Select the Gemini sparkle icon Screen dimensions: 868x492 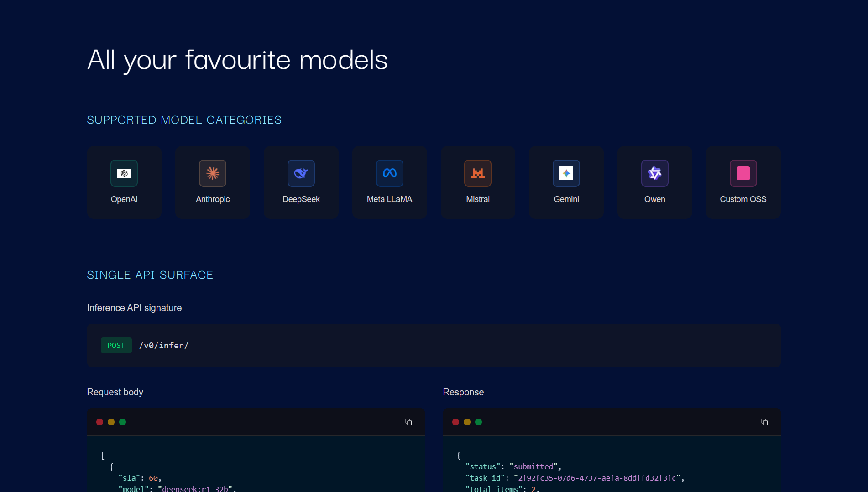click(566, 173)
